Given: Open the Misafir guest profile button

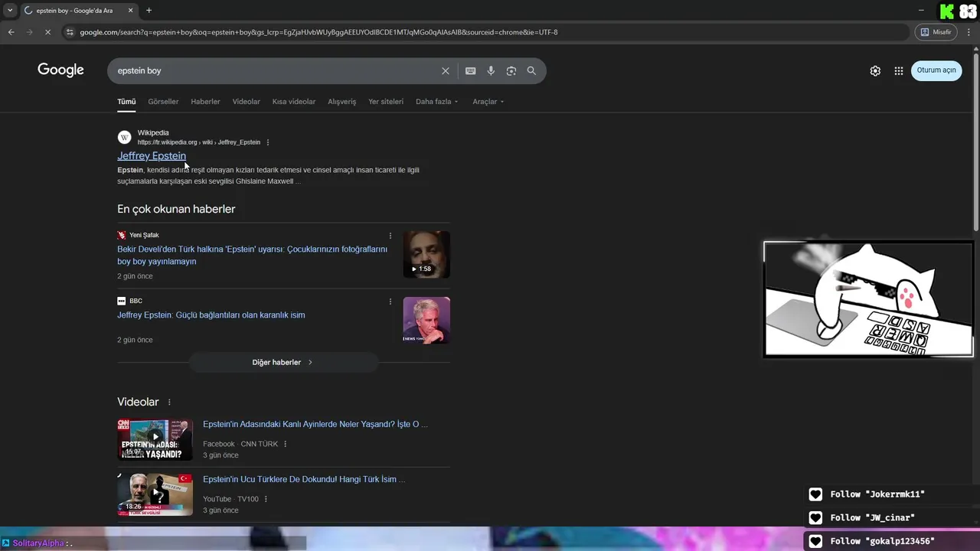Looking at the screenshot, I should pos(936,32).
